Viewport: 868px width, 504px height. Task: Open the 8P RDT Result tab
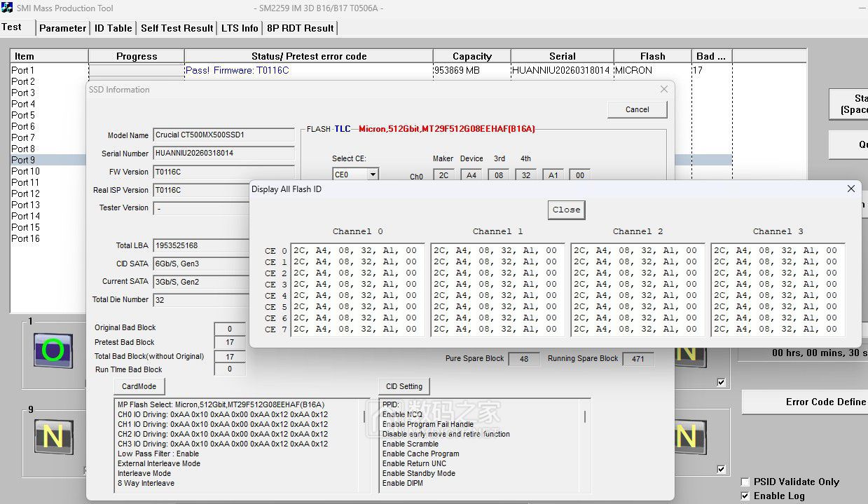pos(300,28)
